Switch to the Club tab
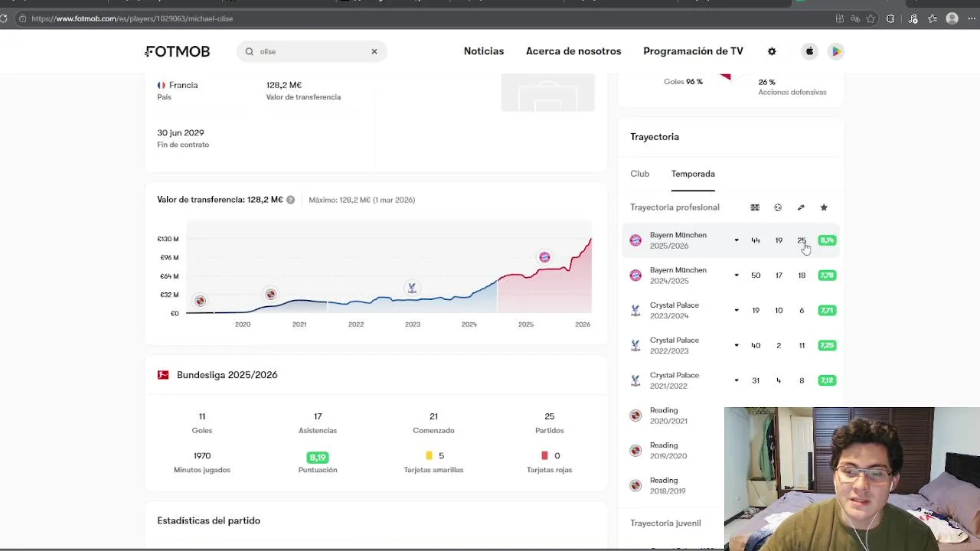 point(640,174)
